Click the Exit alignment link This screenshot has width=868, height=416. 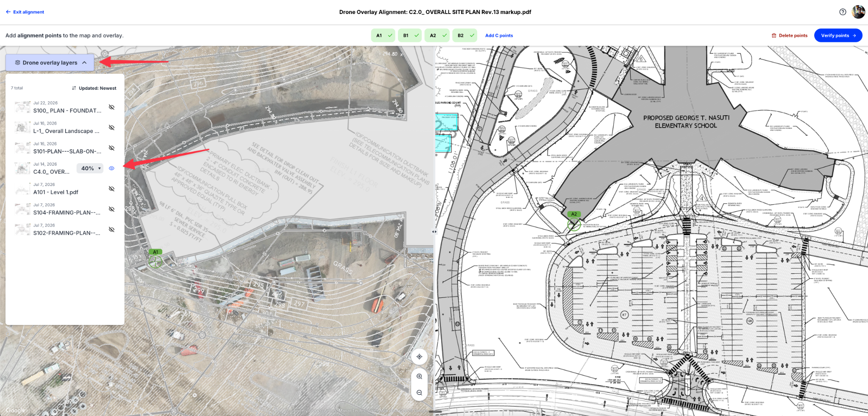[25, 12]
